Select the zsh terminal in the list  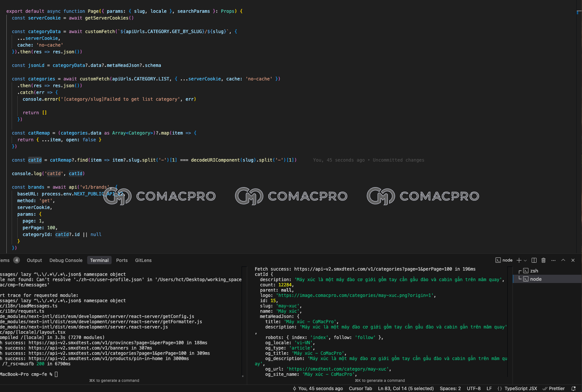(x=534, y=271)
